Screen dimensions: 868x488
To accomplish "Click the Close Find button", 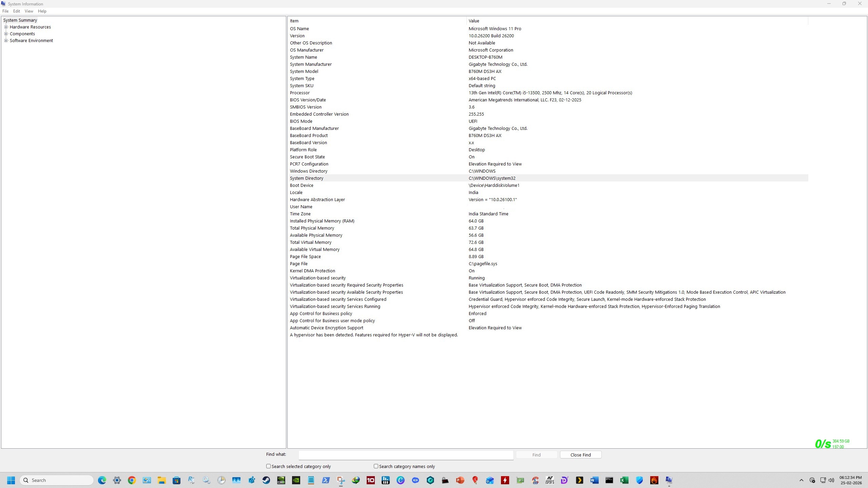I will 580,455.
